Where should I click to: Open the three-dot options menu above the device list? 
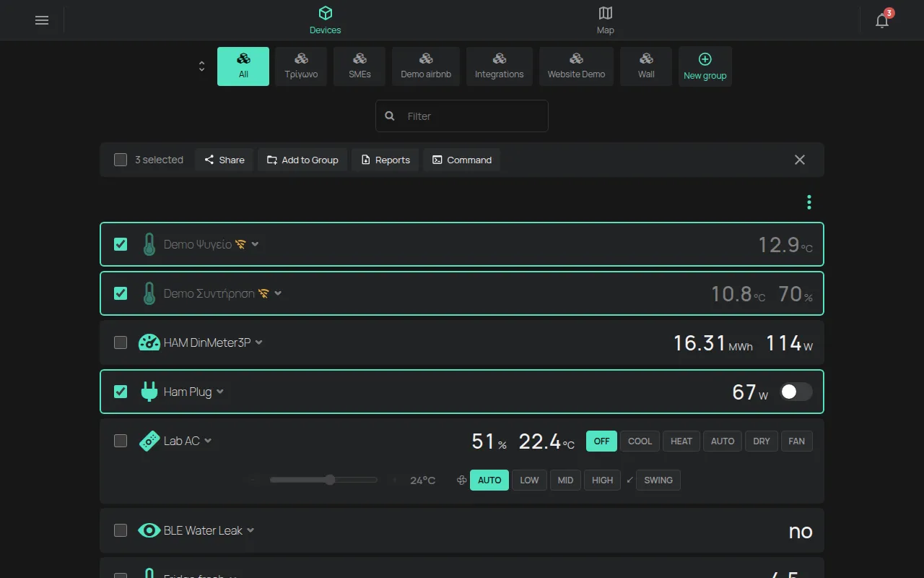pos(809,202)
